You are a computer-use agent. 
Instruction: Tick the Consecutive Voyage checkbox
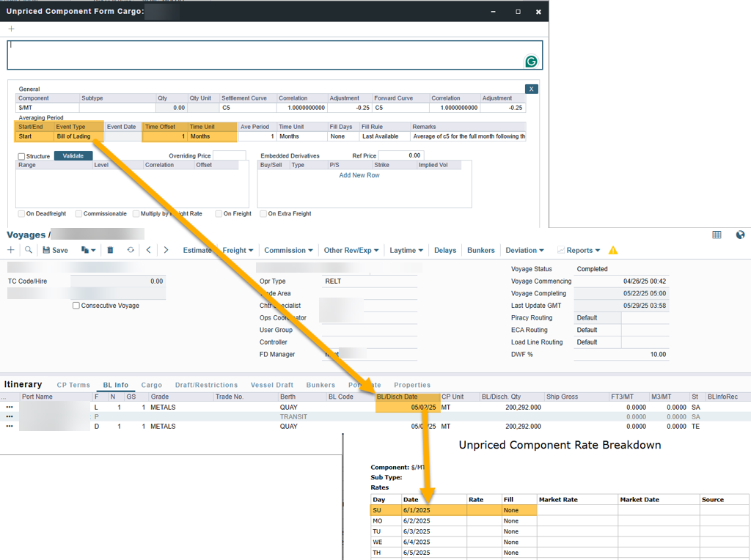tap(76, 306)
